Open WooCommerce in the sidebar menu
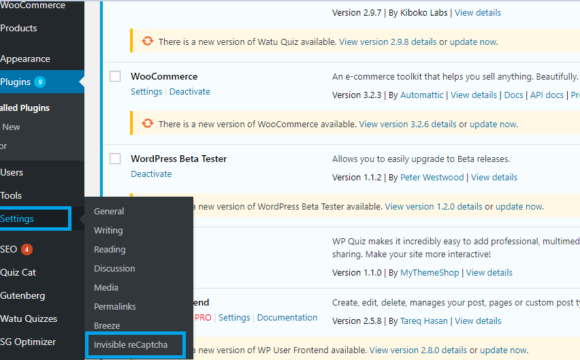 point(33,5)
